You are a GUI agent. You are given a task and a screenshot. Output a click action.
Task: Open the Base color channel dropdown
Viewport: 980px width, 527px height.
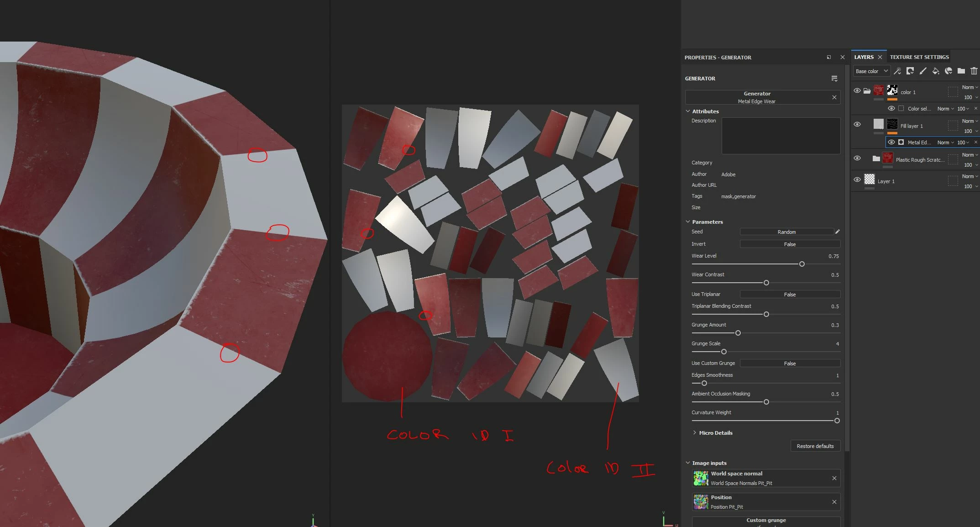coord(871,71)
